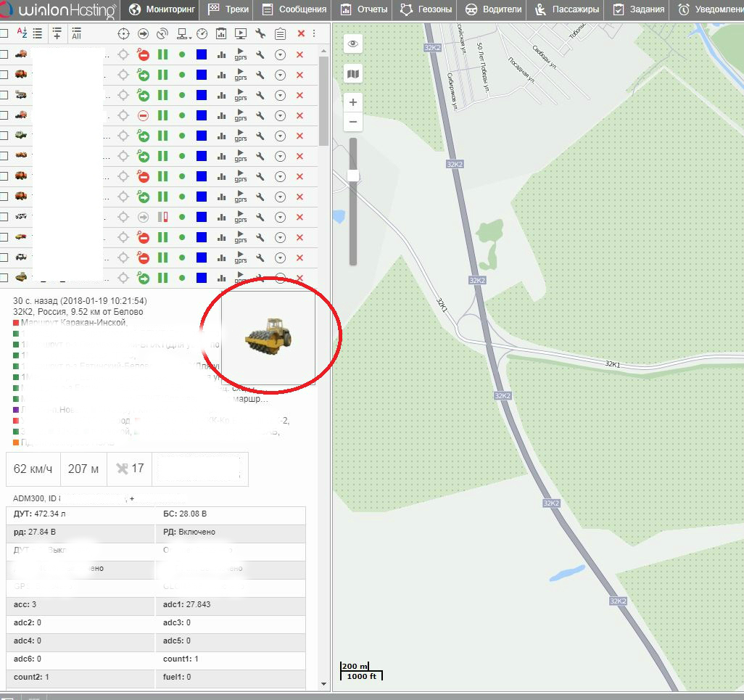Open the three-dot options menu in list header
Image resolution: width=744 pixels, height=700 pixels.
click(314, 33)
